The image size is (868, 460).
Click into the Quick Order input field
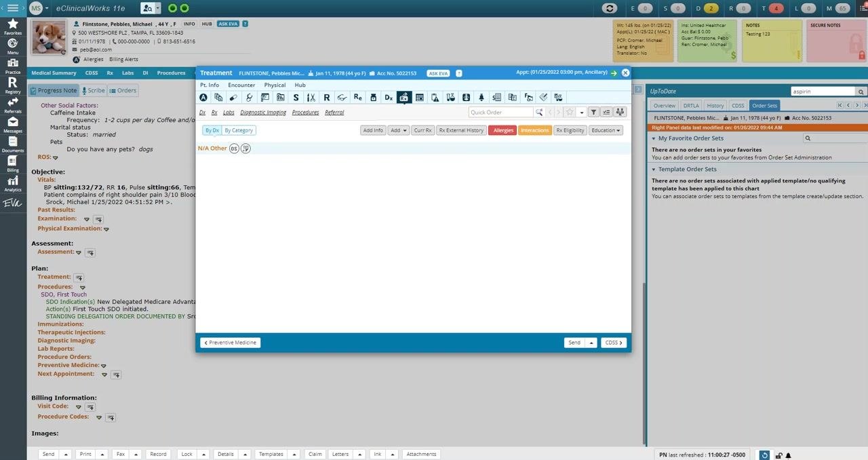coord(501,112)
